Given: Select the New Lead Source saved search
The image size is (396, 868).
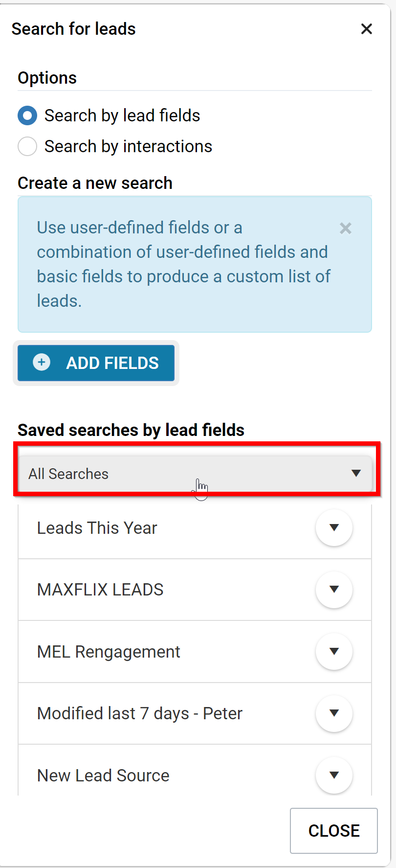Looking at the screenshot, I should 103,775.
